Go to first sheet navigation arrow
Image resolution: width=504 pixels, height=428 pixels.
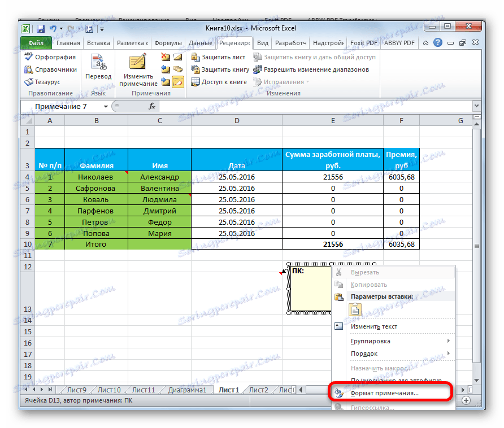26,390
